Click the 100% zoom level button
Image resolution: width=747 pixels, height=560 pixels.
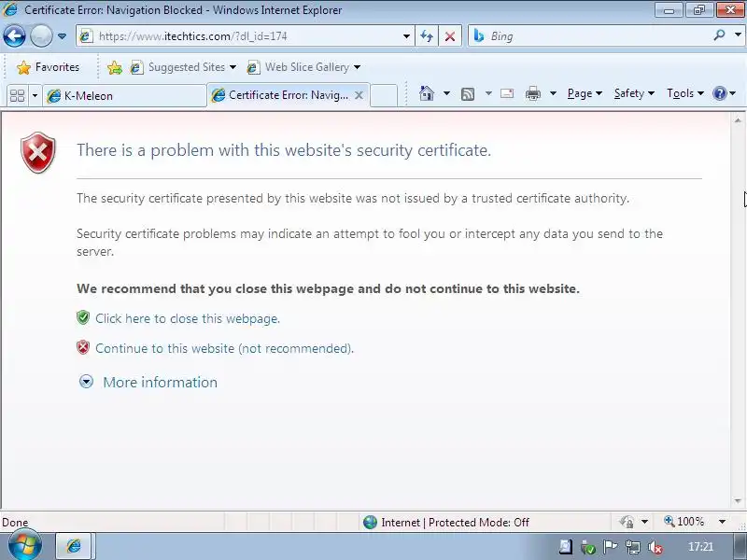click(684, 522)
